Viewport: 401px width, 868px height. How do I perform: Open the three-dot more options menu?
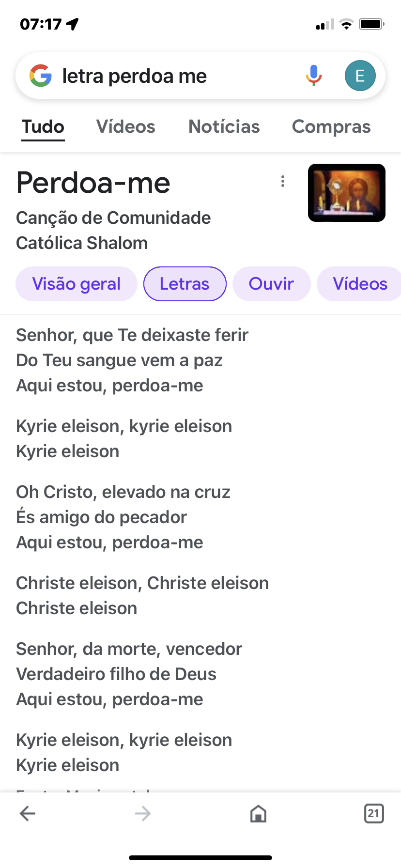coord(283,182)
